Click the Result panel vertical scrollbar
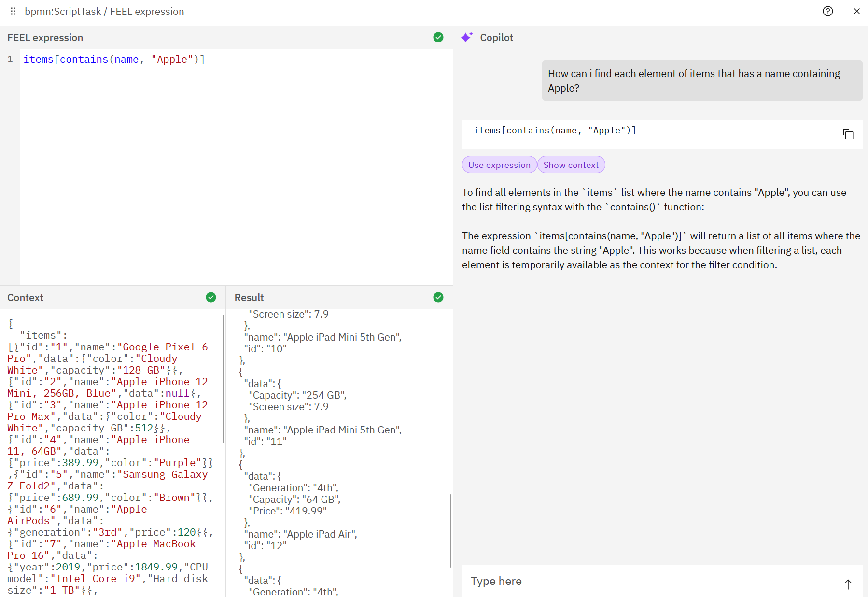 point(450,530)
